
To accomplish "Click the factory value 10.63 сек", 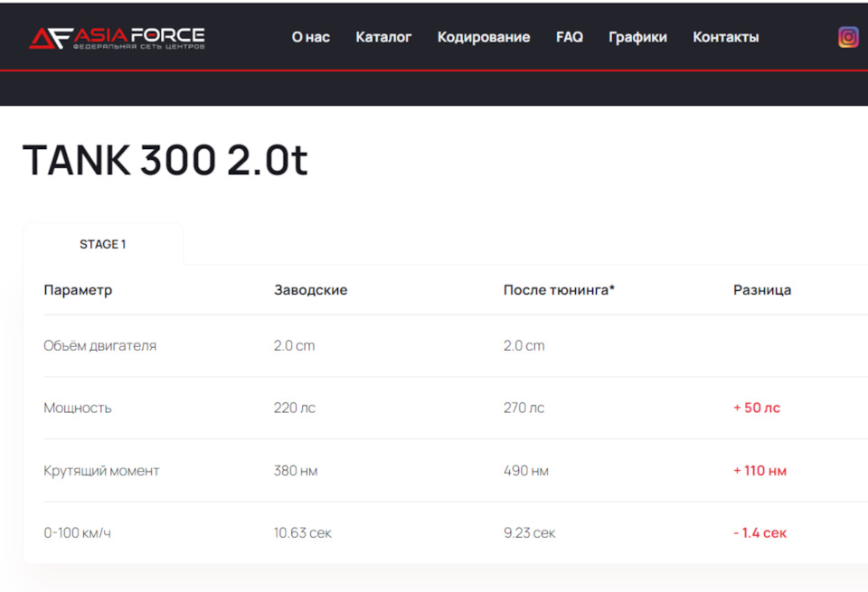I will coord(302,533).
